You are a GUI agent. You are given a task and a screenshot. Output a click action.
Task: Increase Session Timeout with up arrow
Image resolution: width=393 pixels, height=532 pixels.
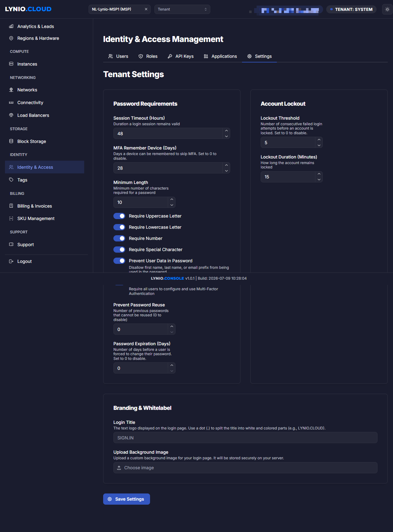pyautogui.click(x=226, y=131)
